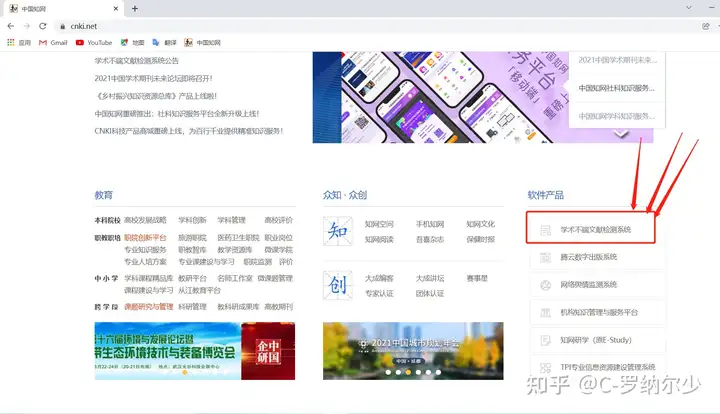The image size is (720, 414).
Task: Open 手机知网 link
Action: [430, 224]
